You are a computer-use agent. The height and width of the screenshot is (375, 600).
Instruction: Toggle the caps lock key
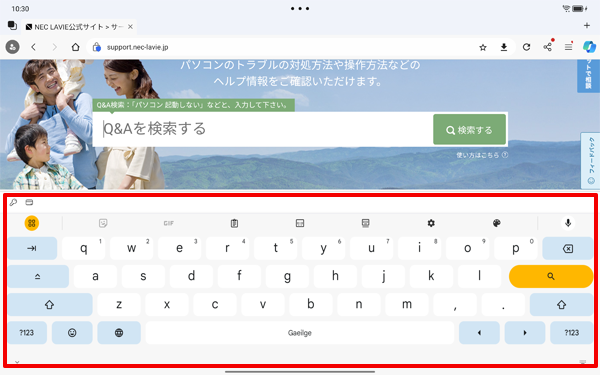[x=38, y=276]
